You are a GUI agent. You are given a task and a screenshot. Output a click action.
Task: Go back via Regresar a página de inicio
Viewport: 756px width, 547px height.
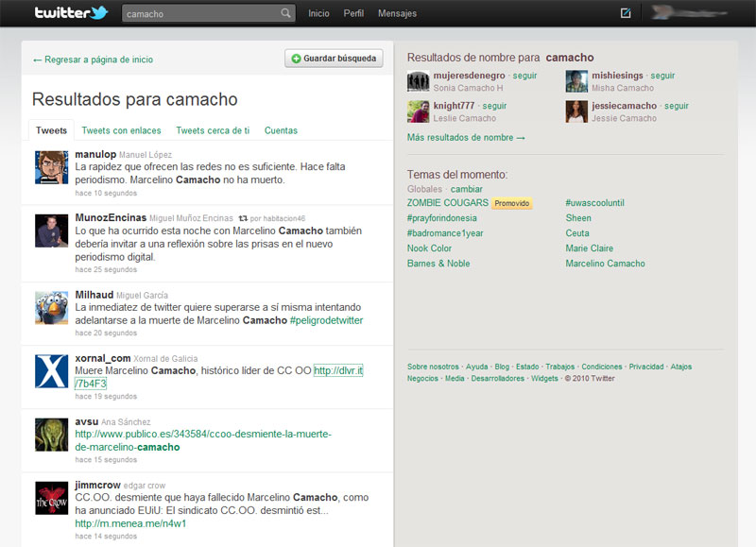tap(93, 60)
